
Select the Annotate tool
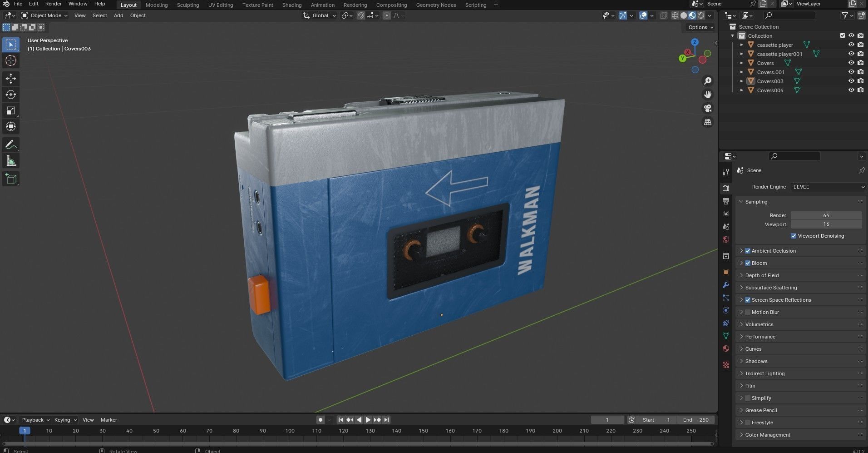11,145
